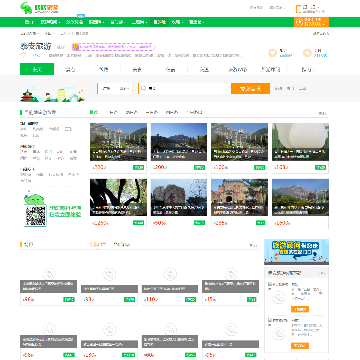Click green button on the ¥110 ticket card

pyautogui.click(x=190, y=300)
